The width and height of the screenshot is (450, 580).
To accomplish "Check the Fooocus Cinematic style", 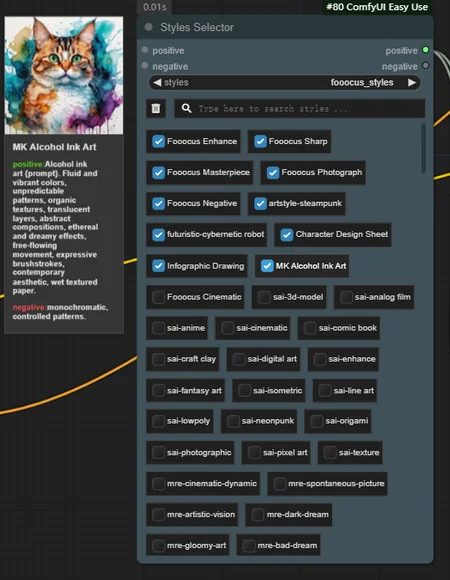I will point(159,297).
